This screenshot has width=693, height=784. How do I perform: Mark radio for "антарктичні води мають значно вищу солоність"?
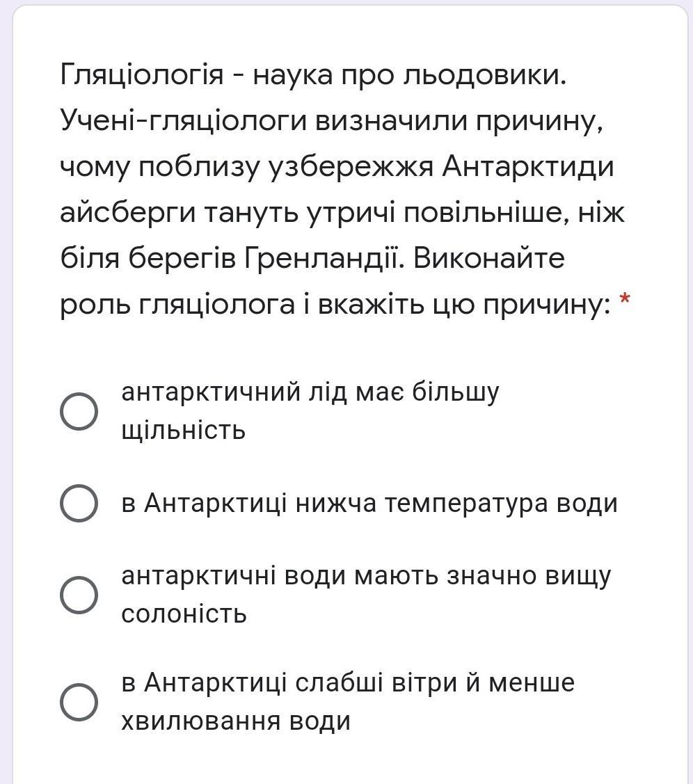click(x=79, y=595)
